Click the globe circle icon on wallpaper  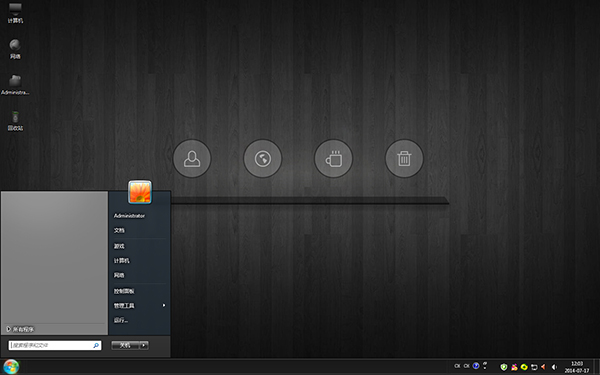pos(262,158)
